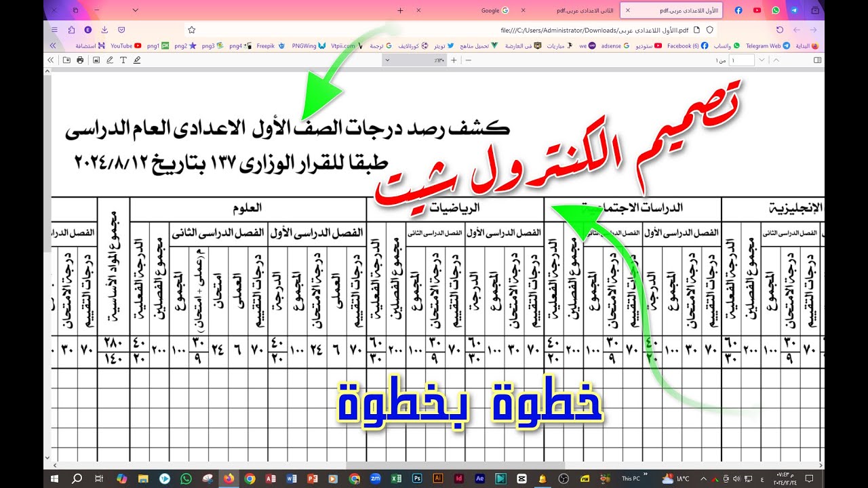Image resolution: width=868 pixels, height=488 pixels.
Task: Open the Firefox downloads panel
Action: [x=104, y=30]
